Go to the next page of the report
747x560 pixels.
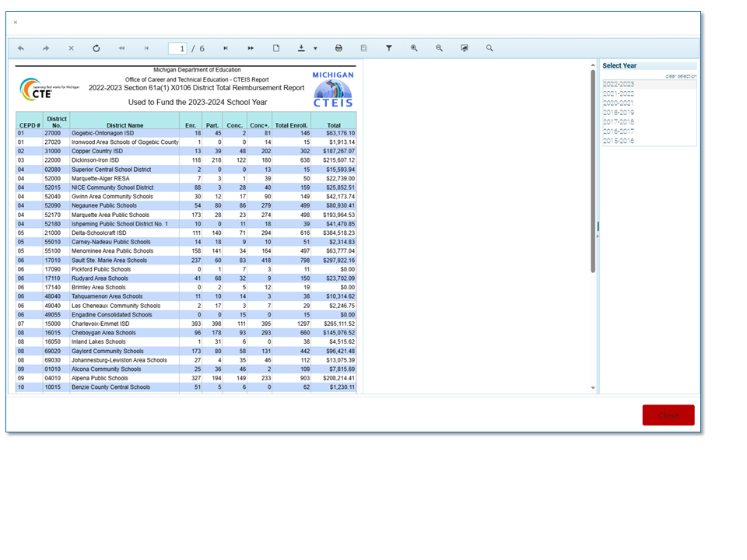coord(226,48)
